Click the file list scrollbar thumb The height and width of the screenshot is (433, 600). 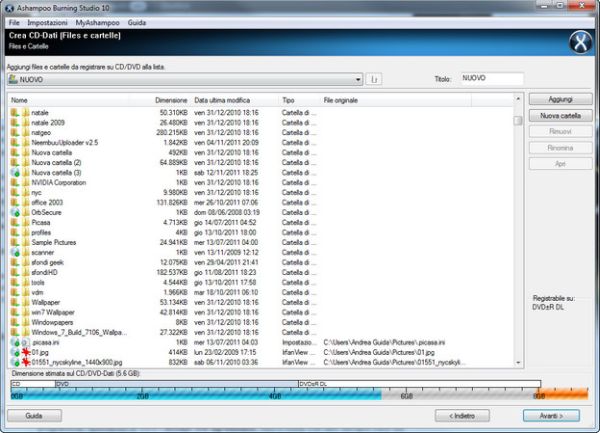point(518,120)
